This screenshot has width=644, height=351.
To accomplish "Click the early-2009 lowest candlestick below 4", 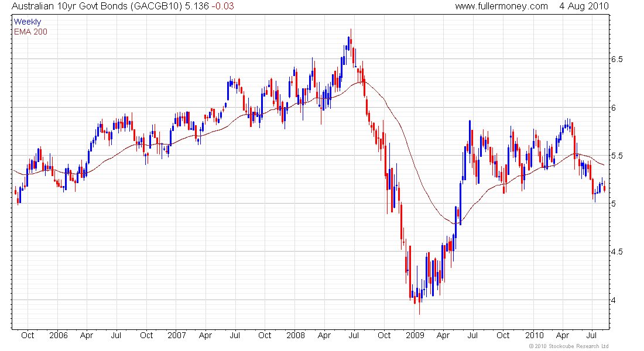I will point(419,301).
